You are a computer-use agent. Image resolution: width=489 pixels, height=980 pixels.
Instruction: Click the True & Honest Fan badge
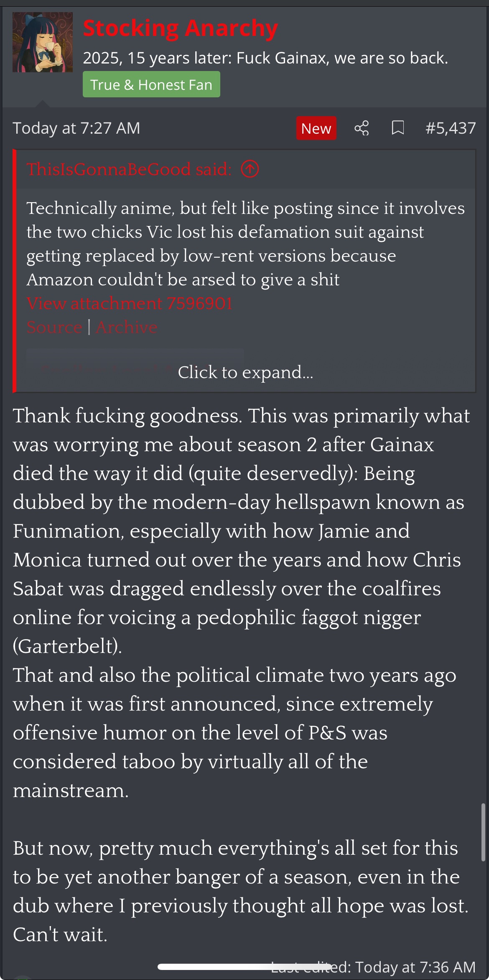click(151, 84)
